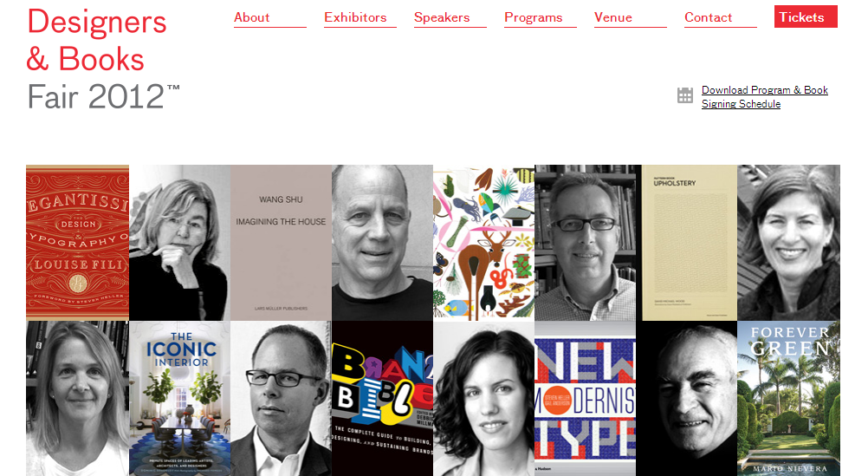Screen dimensions: 868x476
Task: Select The Iconic Interior book cover
Action: 180,399
